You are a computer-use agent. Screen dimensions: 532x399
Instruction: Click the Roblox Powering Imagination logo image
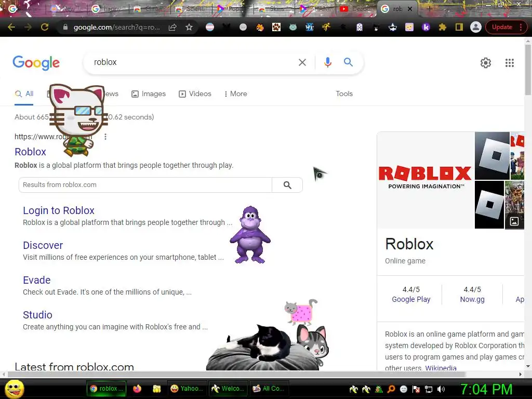(425, 180)
